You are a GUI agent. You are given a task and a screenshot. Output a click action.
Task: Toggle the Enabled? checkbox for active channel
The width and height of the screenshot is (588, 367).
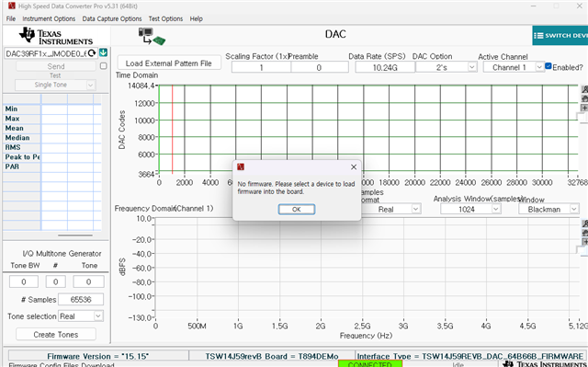click(548, 66)
